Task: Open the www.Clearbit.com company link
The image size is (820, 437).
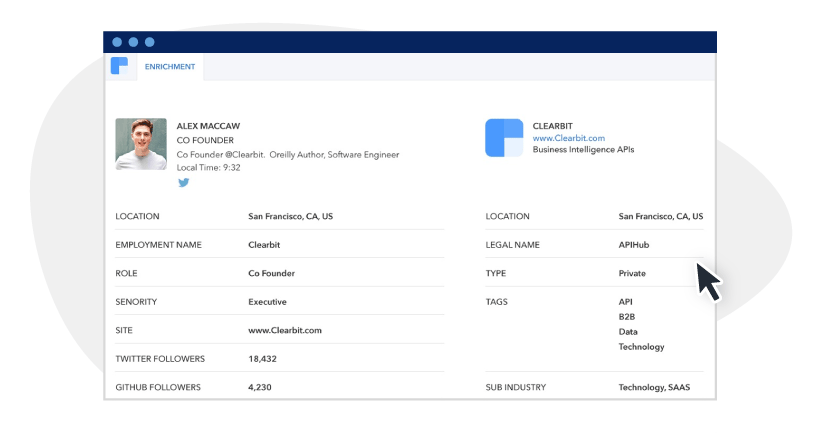Action: tap(568, 138)
